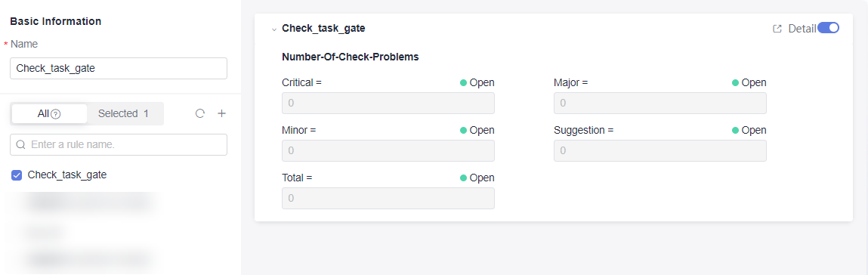Click the help icon beside All

[x=55, y=114]
